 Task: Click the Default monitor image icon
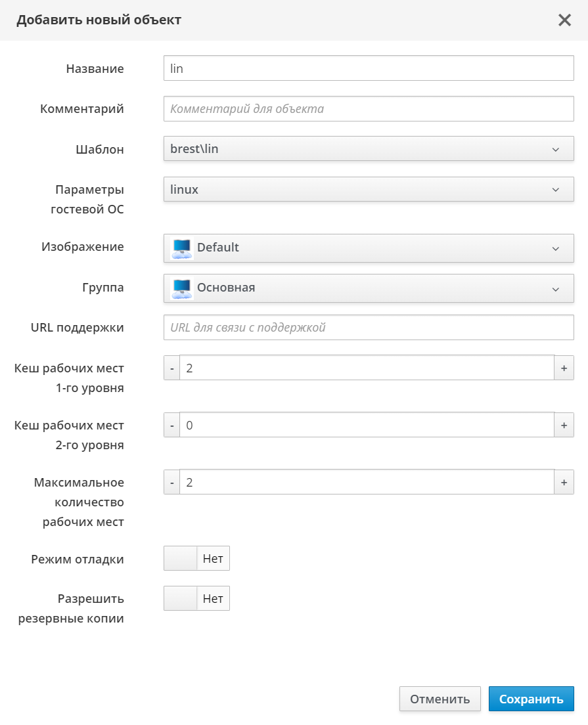click(182, 248)
